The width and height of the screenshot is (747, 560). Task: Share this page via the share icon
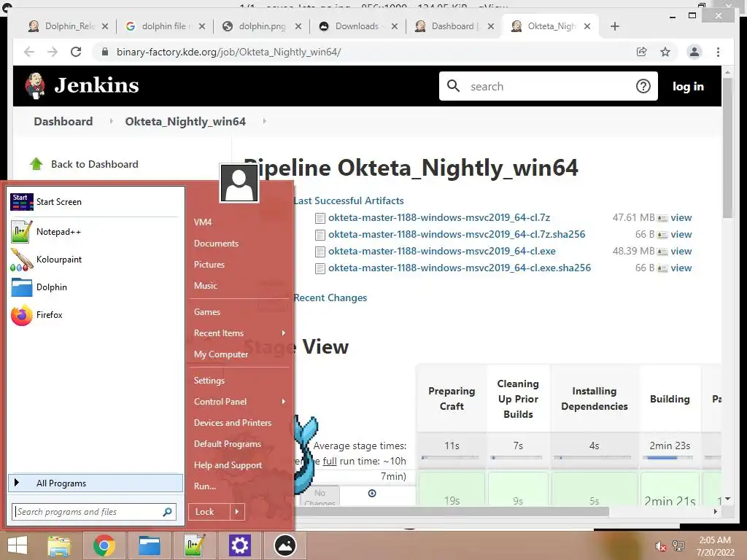tap(642, 52)
